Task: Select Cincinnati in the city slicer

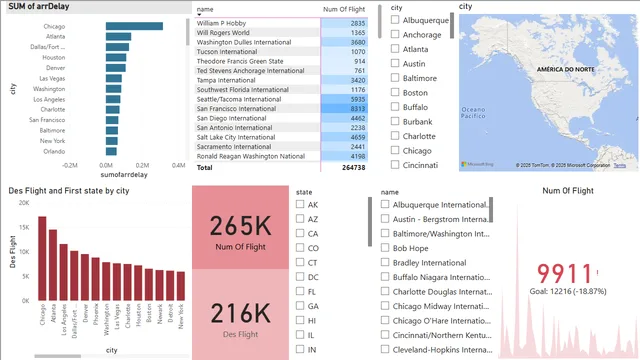Action: pyautogui.click(x=395, y=164)
